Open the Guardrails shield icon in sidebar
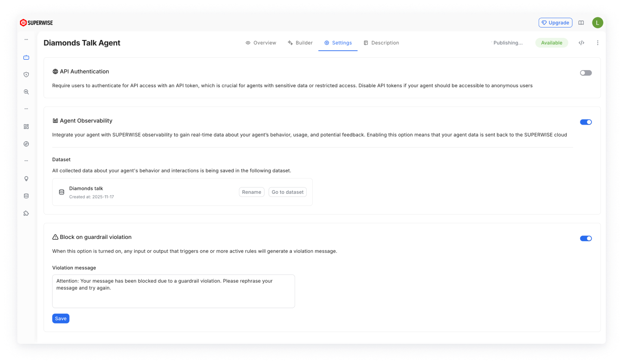Screen dimensions: 623x364 pos(26,74)
